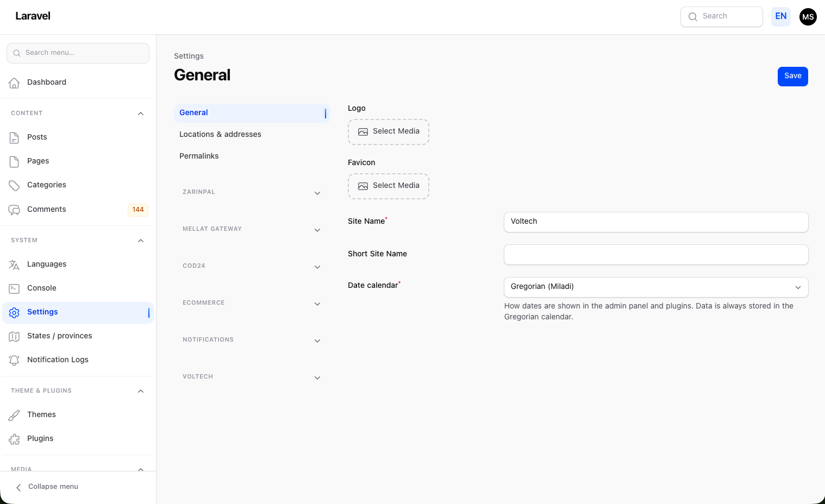Open Plugins menu item

point(78,439)
